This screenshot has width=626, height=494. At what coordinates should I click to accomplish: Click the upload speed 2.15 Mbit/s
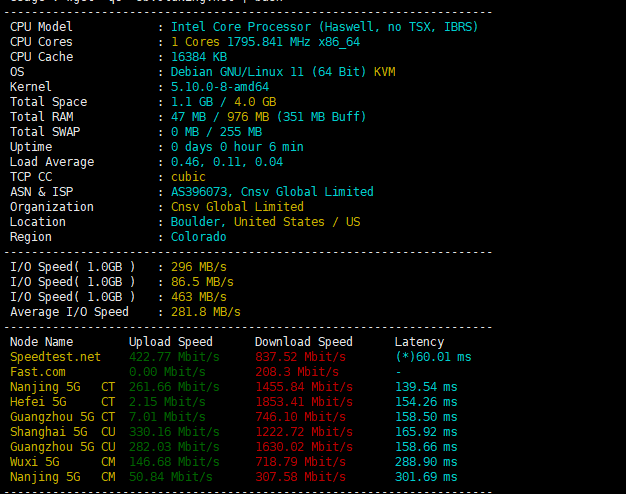click(x=167, y=402)
